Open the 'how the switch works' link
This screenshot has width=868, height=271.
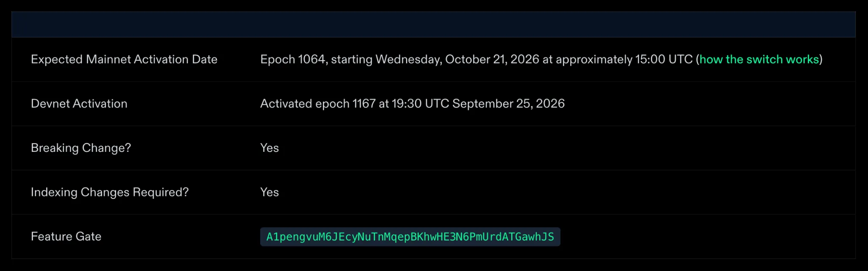(759, 59)
